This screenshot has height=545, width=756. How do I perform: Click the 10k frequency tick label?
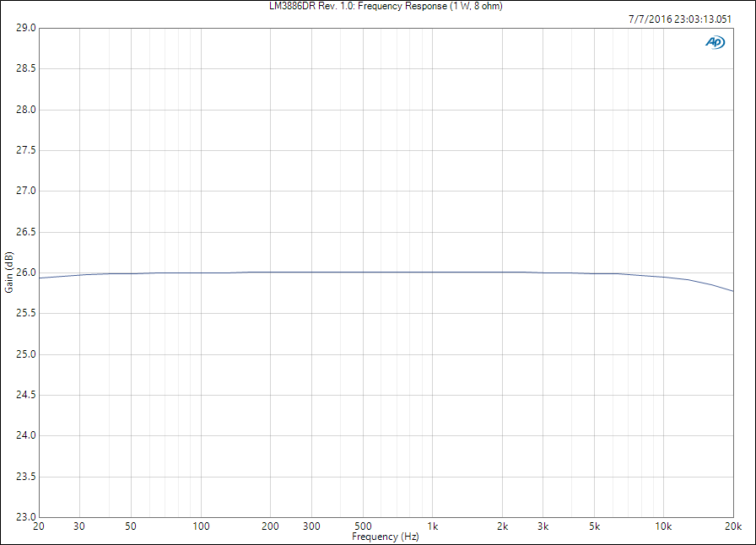(663, 526)
